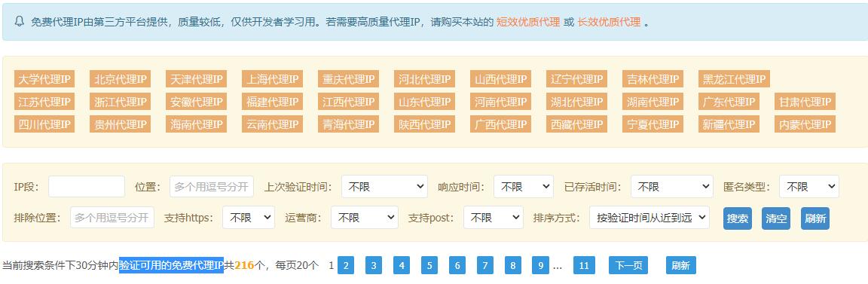Click 刷新 button after 下一页
The height and width of the screenshot is (284, 868).
point(681,266)
